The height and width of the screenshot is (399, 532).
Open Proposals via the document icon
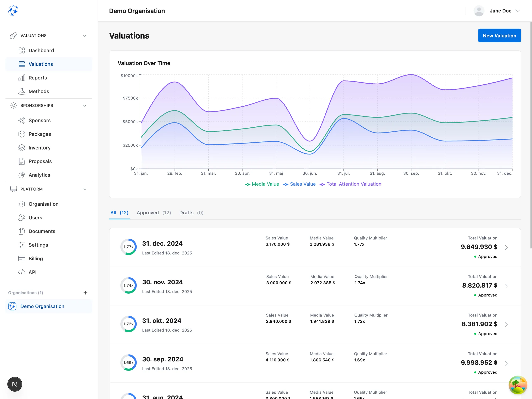click(x=22, y=161)
